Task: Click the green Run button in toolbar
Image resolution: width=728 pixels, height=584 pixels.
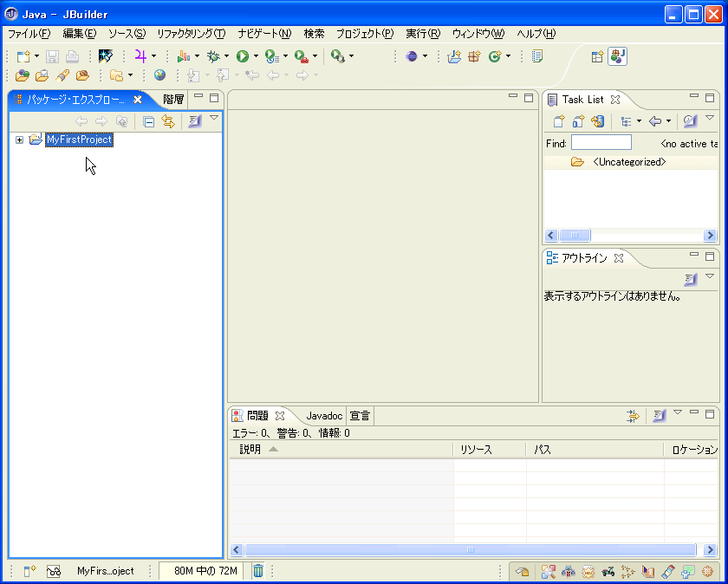Action: (x=243, y=56)
